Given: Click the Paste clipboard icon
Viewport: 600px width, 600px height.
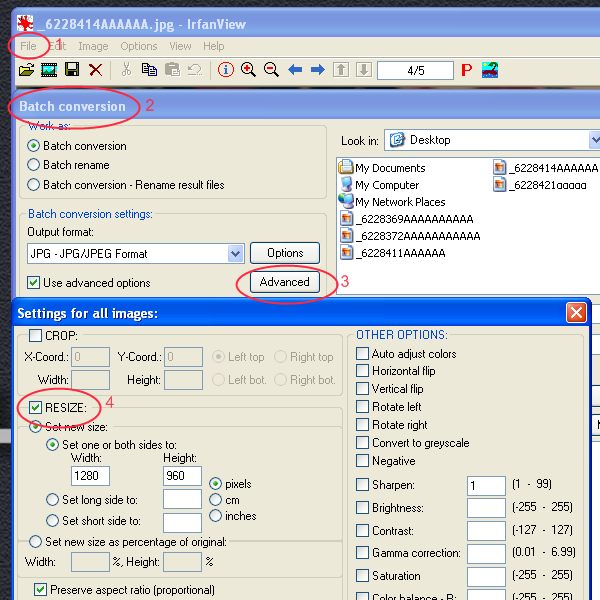Looking at the screenshot, I should click(x=172, y=70).
